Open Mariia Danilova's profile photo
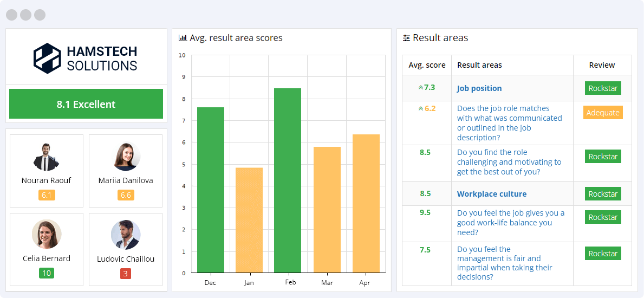The image size is (644, 298). (x=126, y=158)
